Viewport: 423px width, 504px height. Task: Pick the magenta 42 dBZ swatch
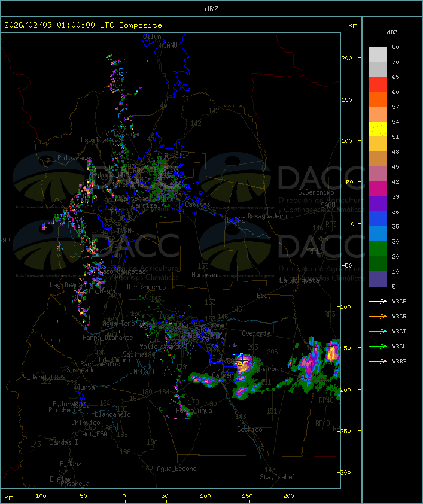coord(378,189)
